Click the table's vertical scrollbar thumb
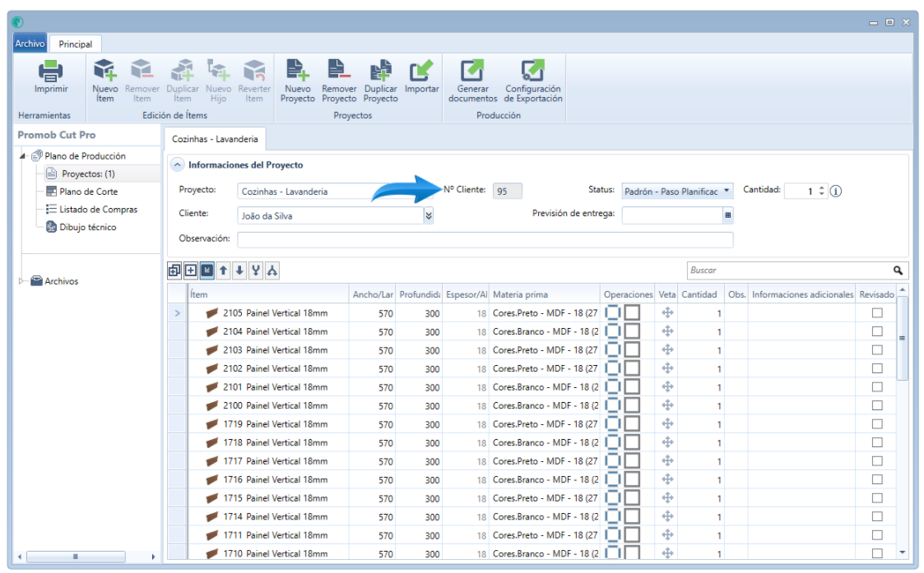The width and height of the screenshot is (924, 573). pos(902,338)
